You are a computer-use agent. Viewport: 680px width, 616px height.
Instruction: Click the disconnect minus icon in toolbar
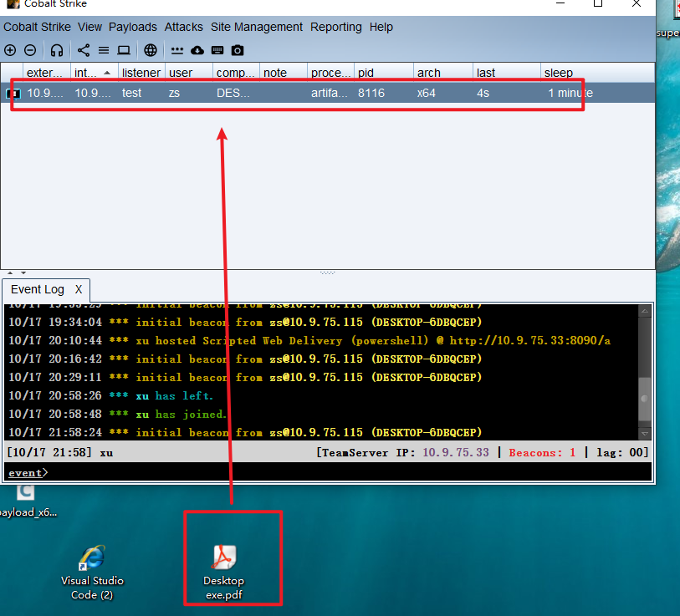pyautogui.click(x=30, y=50)
